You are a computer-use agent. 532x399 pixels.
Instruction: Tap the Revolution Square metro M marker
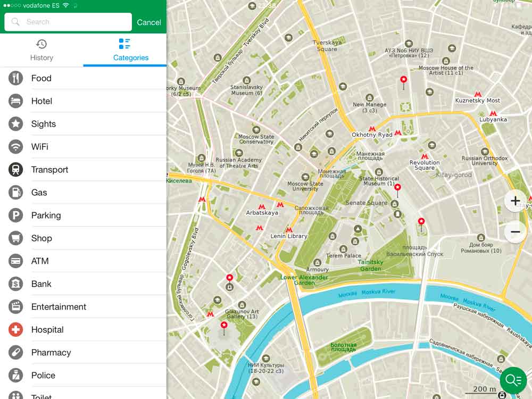(425, 156)
